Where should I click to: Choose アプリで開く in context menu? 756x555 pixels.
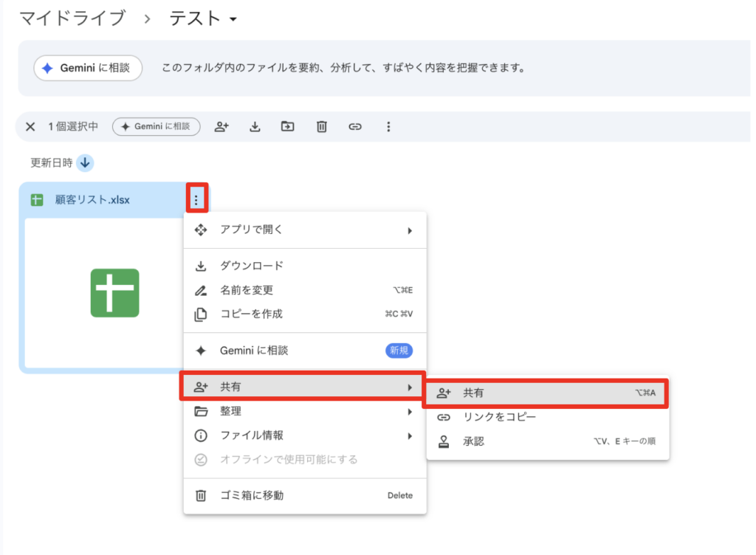(x=305, y=230)
